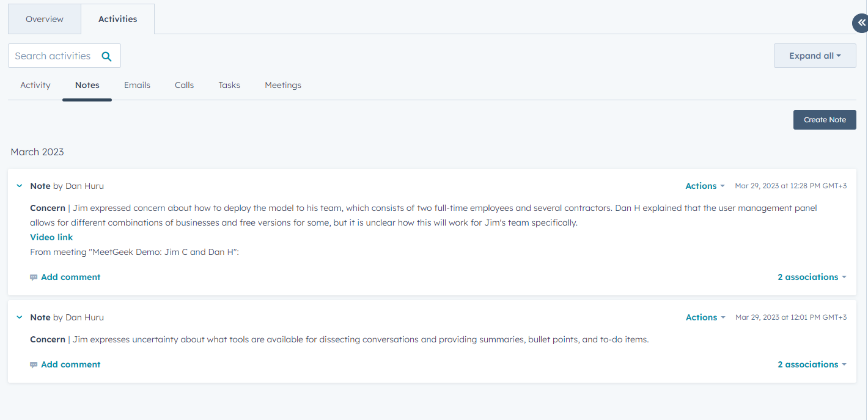Click the Create Note button
Image resolution: width=868 pixels, height=420 pixels.
tap(824, 120)
